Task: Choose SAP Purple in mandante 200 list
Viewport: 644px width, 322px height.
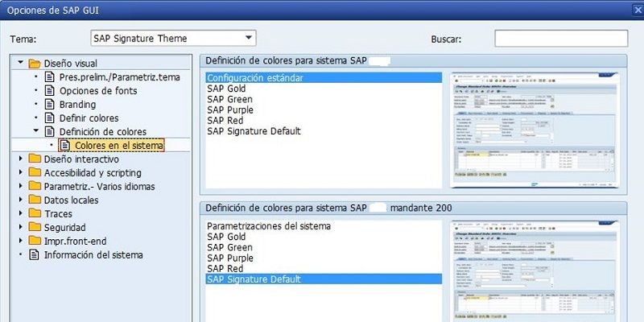Action: tap(230, 258)
